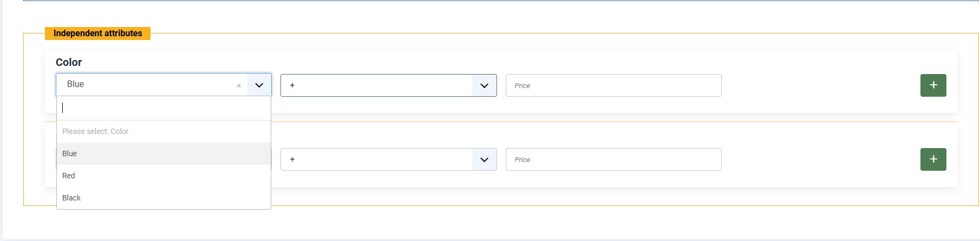
Task: Choose Red from the color list
Action: click(69, 176)
